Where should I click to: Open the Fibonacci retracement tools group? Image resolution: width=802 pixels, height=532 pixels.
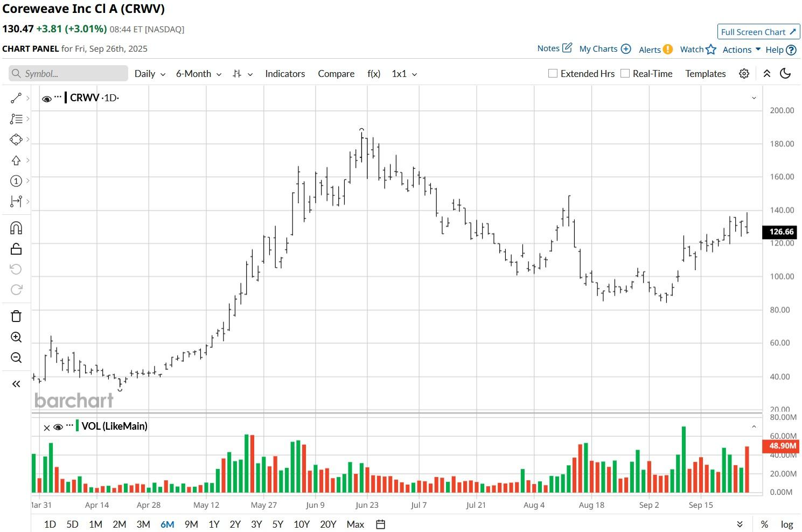point(16,119)
